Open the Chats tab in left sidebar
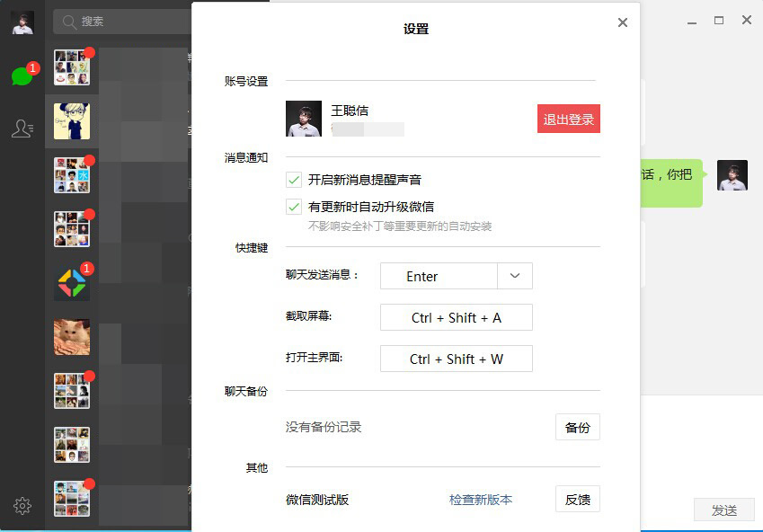This screenshot has width=763, height=532. pos(22,76)
